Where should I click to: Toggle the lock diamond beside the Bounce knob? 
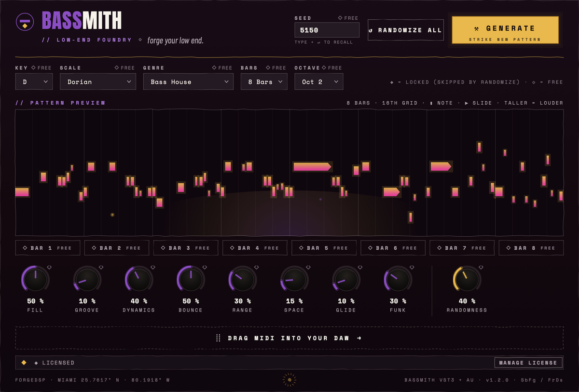[205, 267]
